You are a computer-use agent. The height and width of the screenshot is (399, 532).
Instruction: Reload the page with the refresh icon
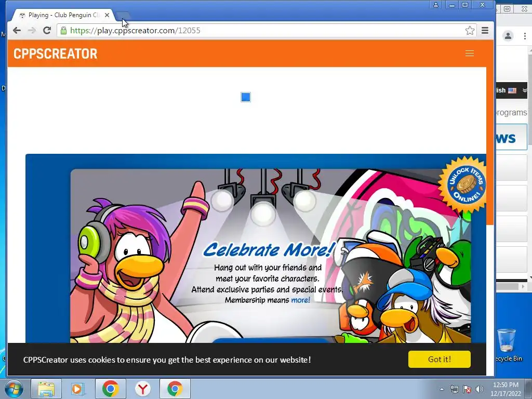(x=47, y=31)
